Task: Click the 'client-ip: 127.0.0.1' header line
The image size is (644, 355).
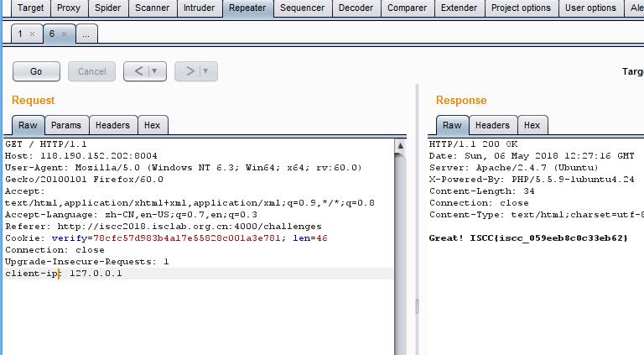Action: 64,274
